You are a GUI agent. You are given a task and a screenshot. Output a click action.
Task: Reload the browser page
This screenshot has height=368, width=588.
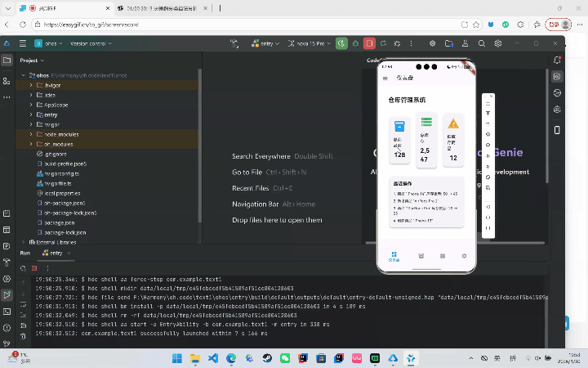point(23,25)
